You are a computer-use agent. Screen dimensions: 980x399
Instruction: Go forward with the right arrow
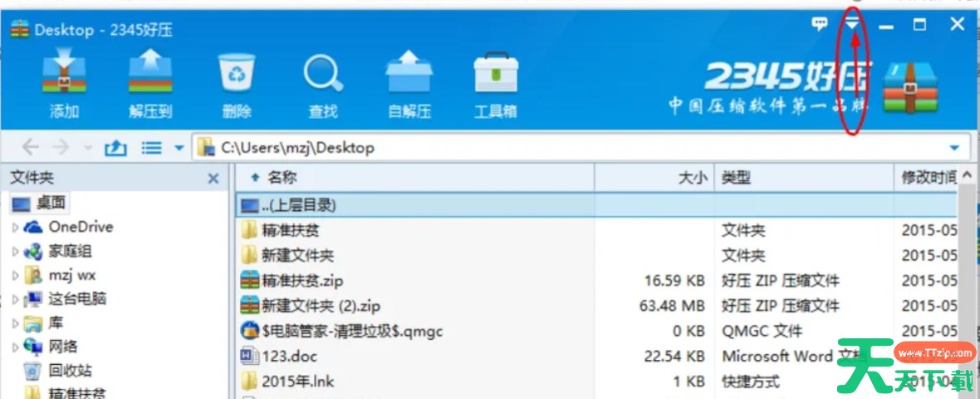(61, 148)
